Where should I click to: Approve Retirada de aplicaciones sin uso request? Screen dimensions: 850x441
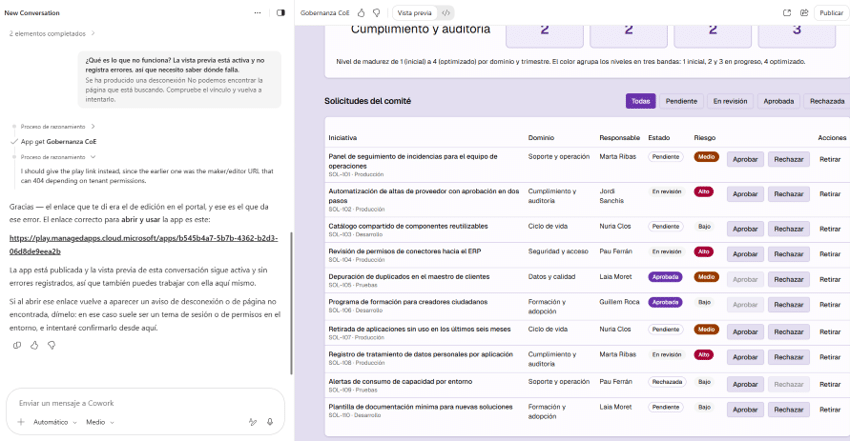click(745, 332)
